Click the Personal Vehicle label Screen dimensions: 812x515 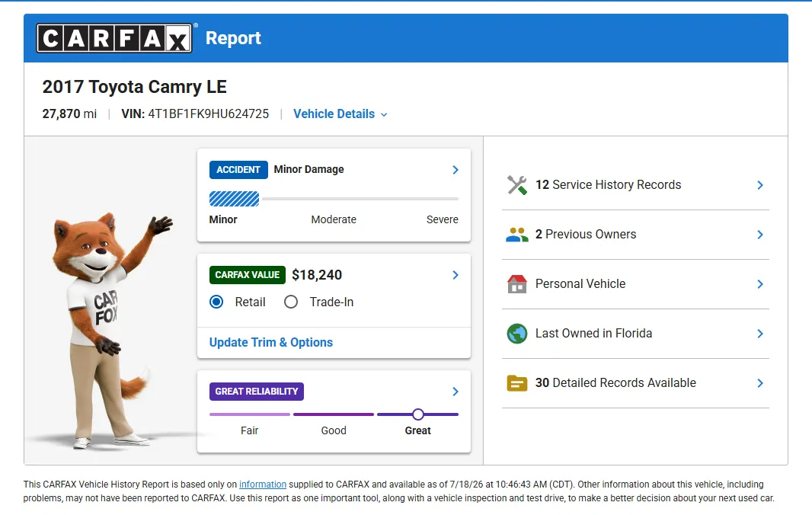click(x=580, y=284)
